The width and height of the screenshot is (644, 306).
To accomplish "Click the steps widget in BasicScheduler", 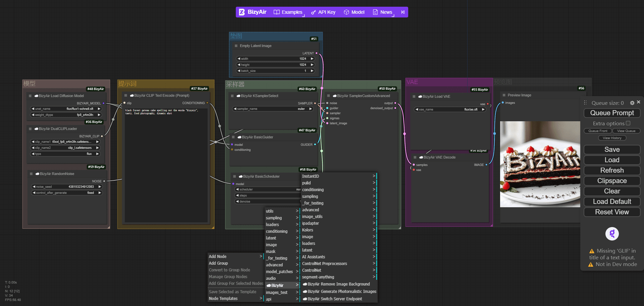I will point(268,195).
